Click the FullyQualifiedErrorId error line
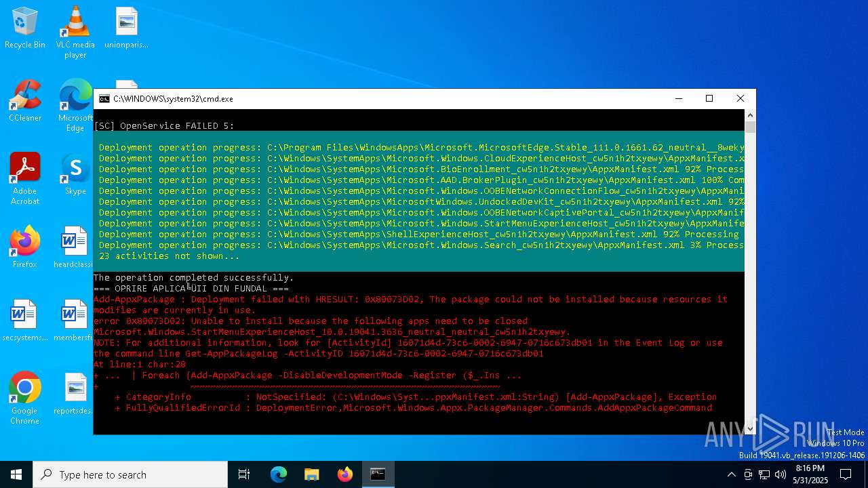The height and width of the screenshot is (488, 868). (x=414, y=408)
